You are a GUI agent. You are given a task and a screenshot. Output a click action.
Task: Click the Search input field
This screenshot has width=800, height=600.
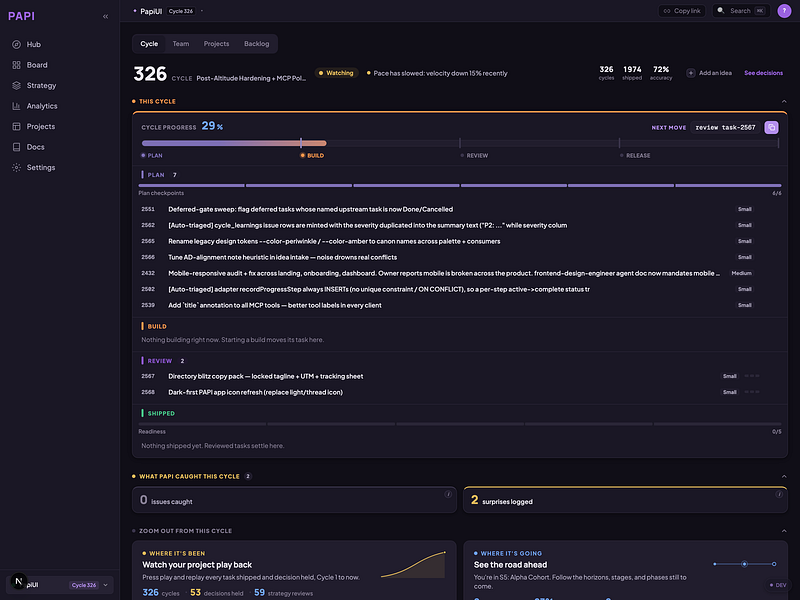741,11
